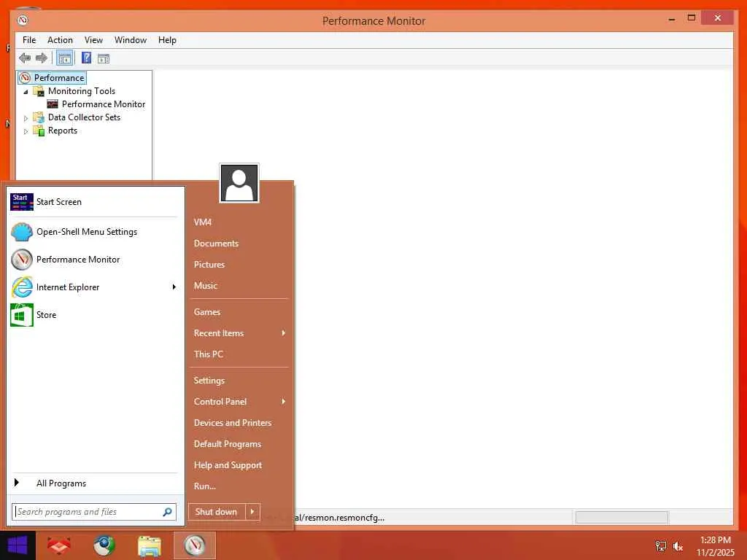Click the Data Collector Sets folder icon
The height and width of the screenshot is (560, 747).
39,117
